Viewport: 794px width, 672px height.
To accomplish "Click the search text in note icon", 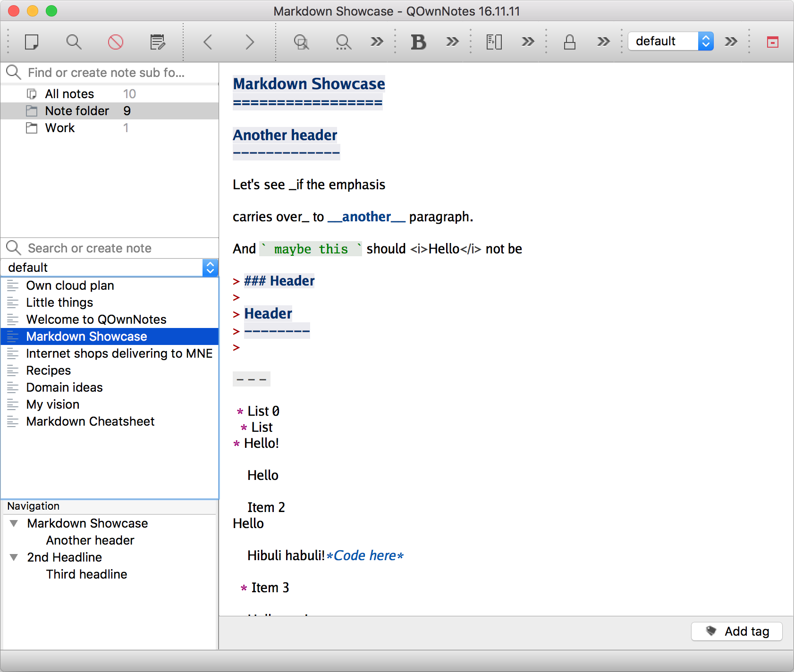I will (343, 42).
